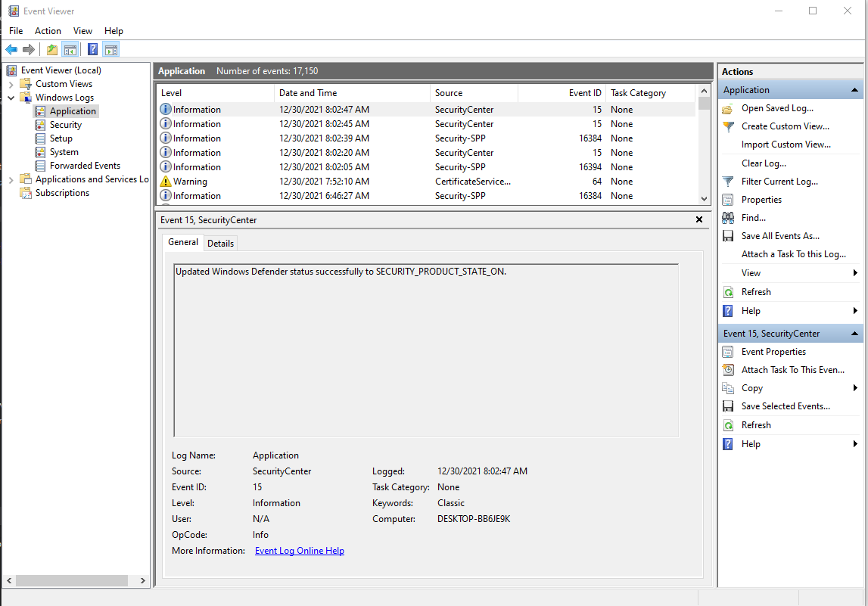
Task: Click the Event Log Online Help link
Action: [x=299, y=550]
